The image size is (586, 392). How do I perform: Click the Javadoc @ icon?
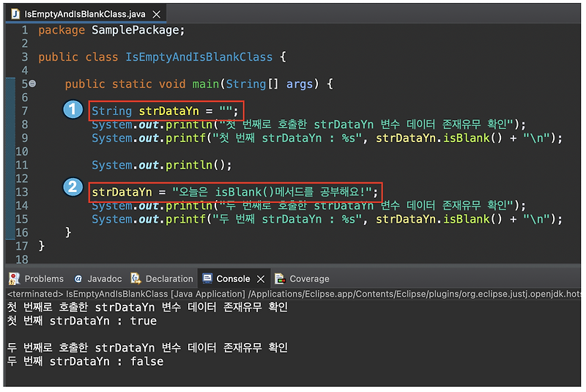(x=78, y=279)
